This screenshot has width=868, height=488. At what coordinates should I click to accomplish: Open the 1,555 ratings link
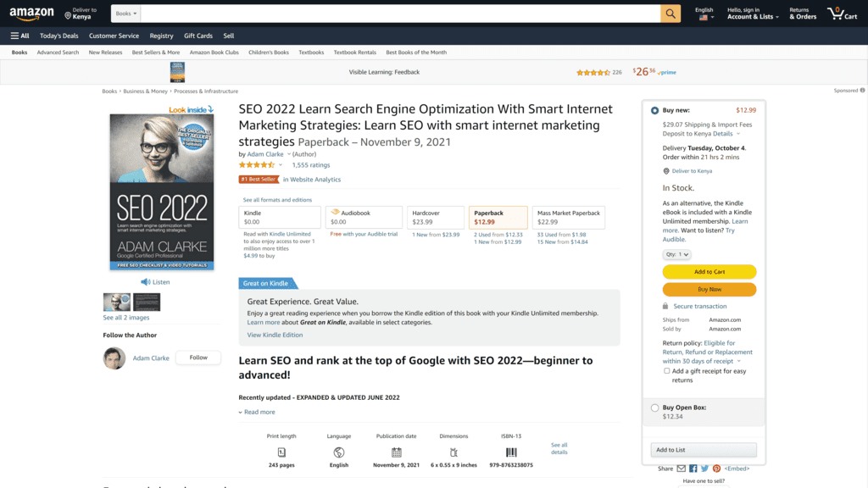click(x=310, y=165)
